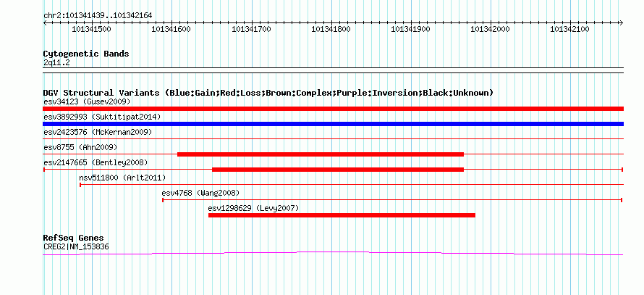Open the esv1298629 (Levy2007) variant label
This screenshot has height=295, width=644.
tap(253, 208)
